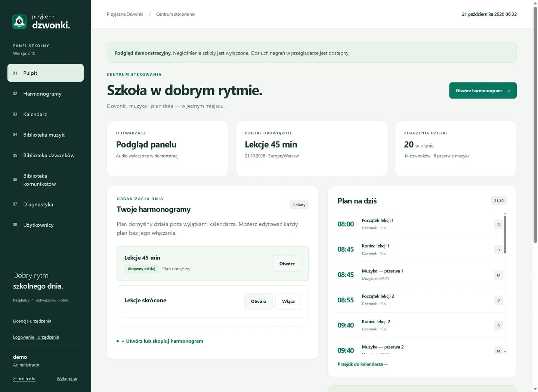538x392 pixels.
Task: Click the page scrollbar down arrow
Action: pyautogui.click(x=535, y=389)
